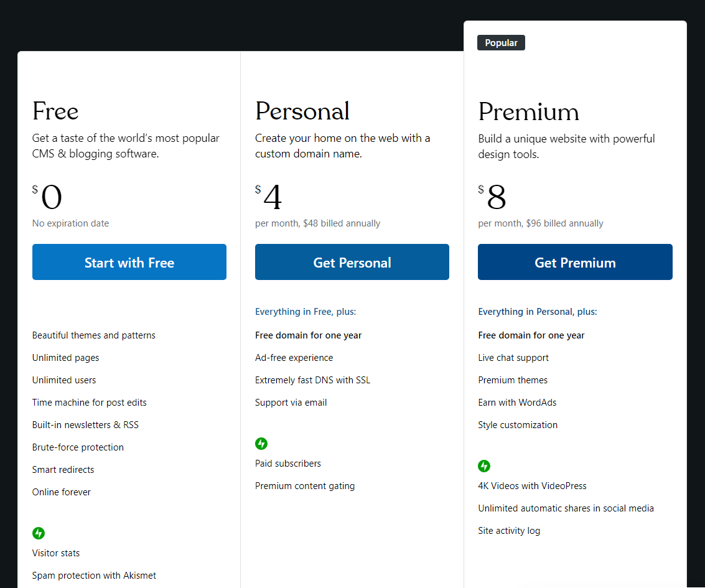Select the Personal plan heading
This screenshot has width=705, height=588.
coord(302,111)
